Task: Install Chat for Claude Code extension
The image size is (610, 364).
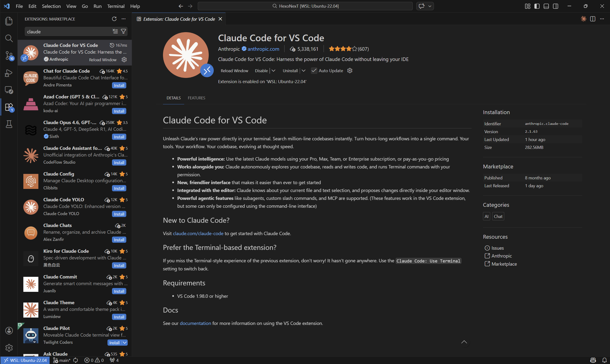Action: coord(119,85)
